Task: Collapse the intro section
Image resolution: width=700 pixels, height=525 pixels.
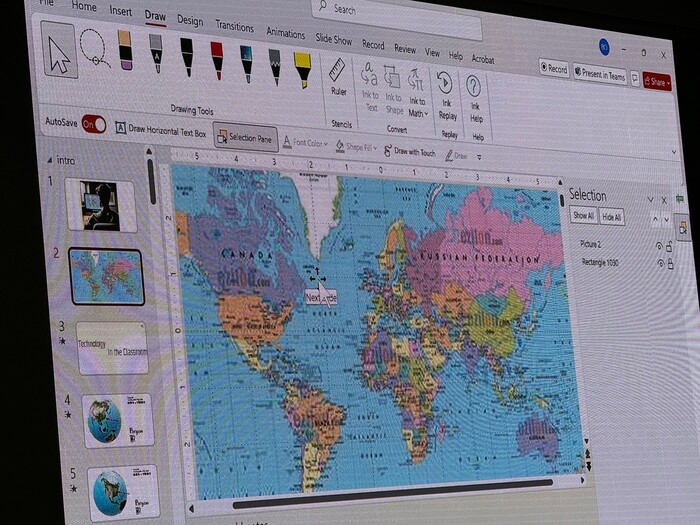Action: point(50,159)
